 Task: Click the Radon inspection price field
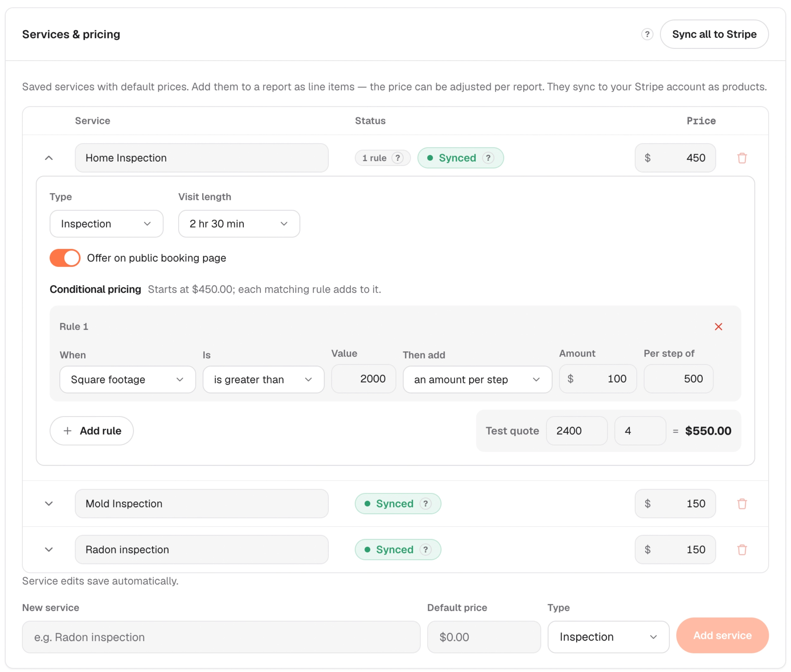(x=675, y=549)
